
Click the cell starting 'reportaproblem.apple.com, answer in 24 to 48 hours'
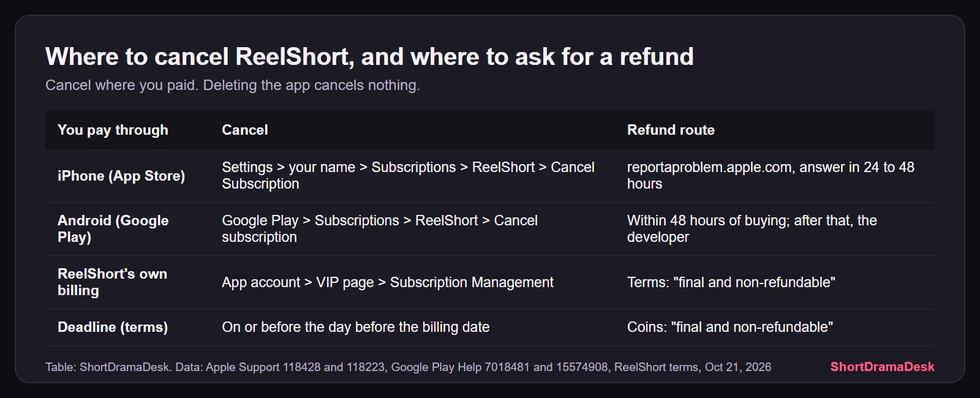[x=771, y=176]
